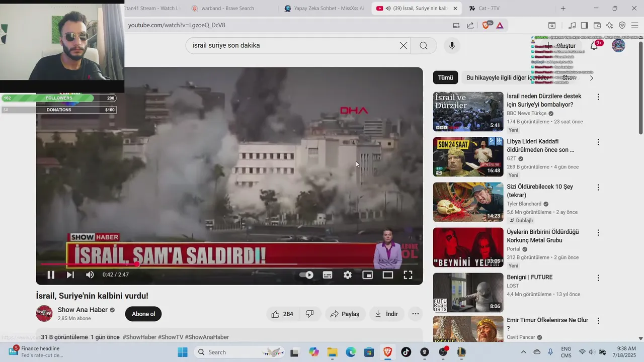The width and height of the screenshot is (644, 362).
Task: Select 'Bu hikayeyle ilgili diğer içerikler' chip
Action: coord(508,77)
